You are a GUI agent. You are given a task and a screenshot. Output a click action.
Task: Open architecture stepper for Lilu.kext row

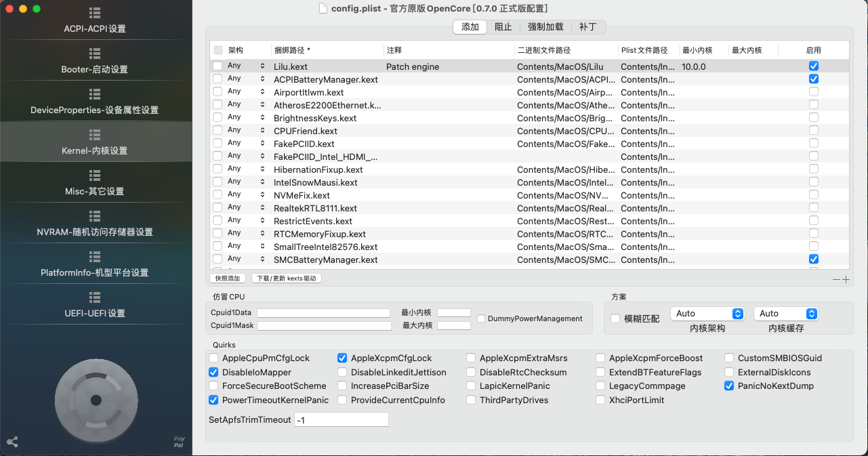262,66
